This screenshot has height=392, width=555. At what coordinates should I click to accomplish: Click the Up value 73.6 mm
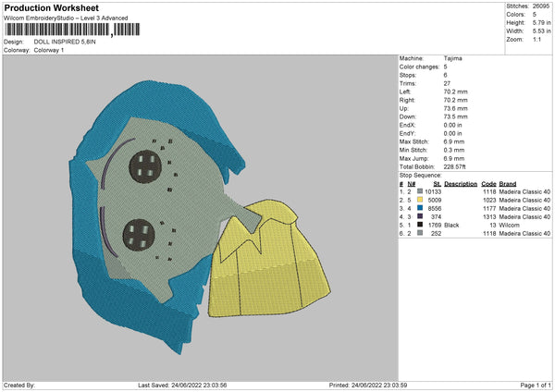pyautogui.click(x=455, y=108)
